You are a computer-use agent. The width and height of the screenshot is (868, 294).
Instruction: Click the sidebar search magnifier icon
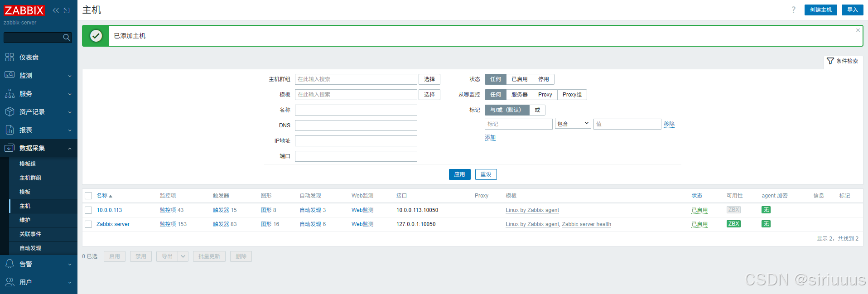(67, 38)
